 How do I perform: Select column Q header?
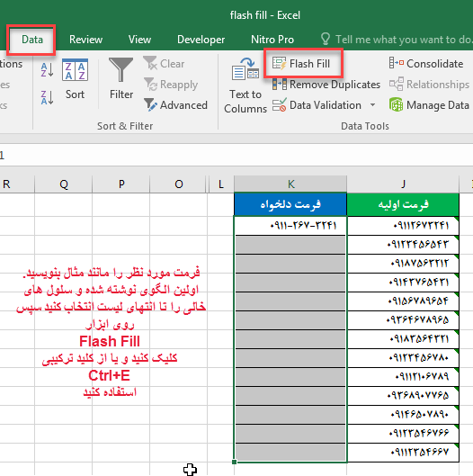pos(64,184)
